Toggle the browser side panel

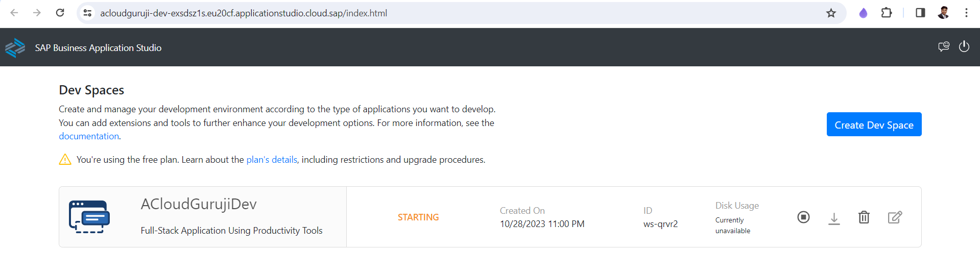[x=920, y=13]
